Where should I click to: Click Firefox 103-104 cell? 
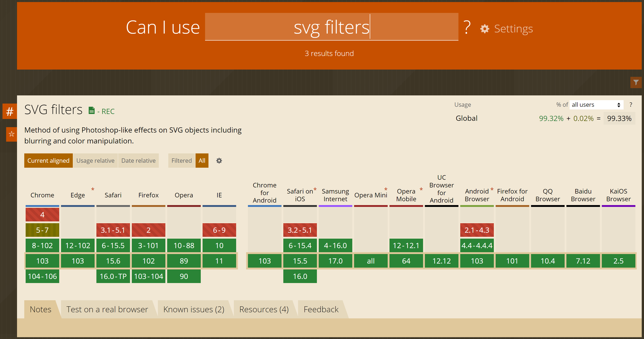[149, 276]
